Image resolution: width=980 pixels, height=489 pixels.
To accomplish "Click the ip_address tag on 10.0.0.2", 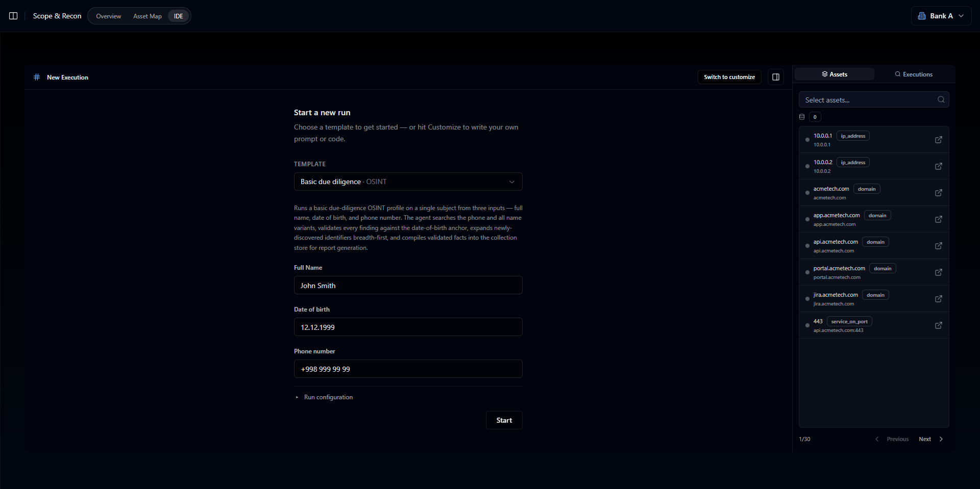I will [x=853, y=162].
